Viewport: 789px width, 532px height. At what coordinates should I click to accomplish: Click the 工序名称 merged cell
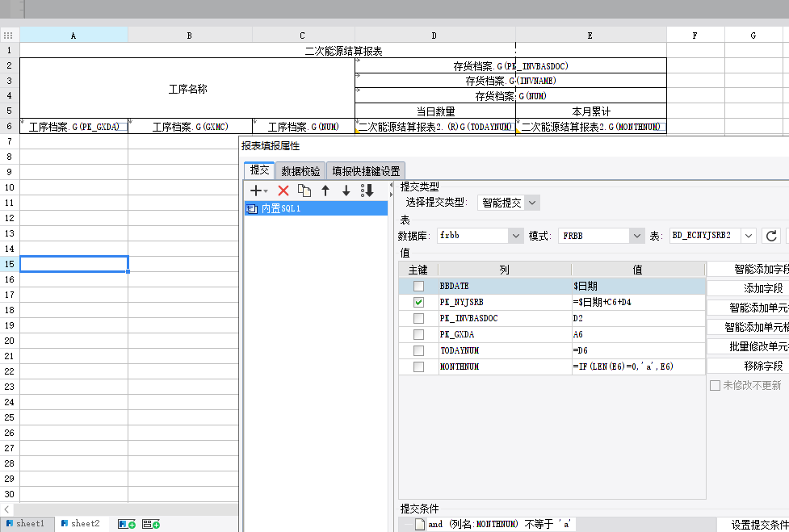(x=187, y=89)
